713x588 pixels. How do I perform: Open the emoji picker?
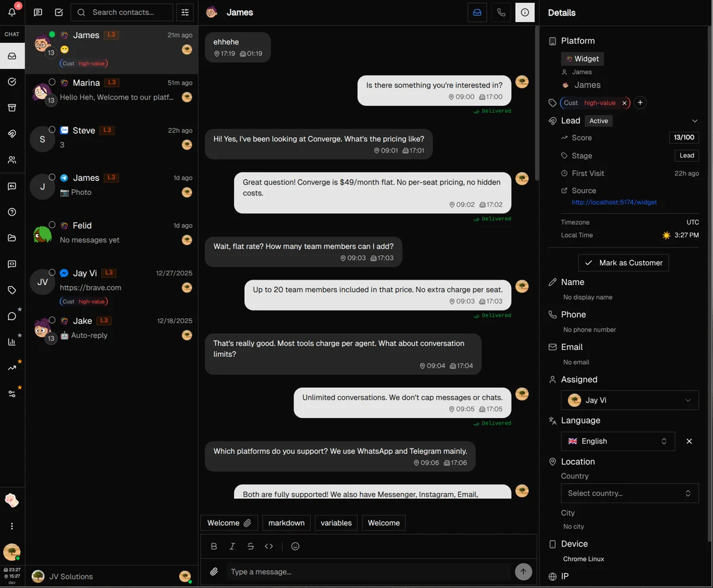295,546
